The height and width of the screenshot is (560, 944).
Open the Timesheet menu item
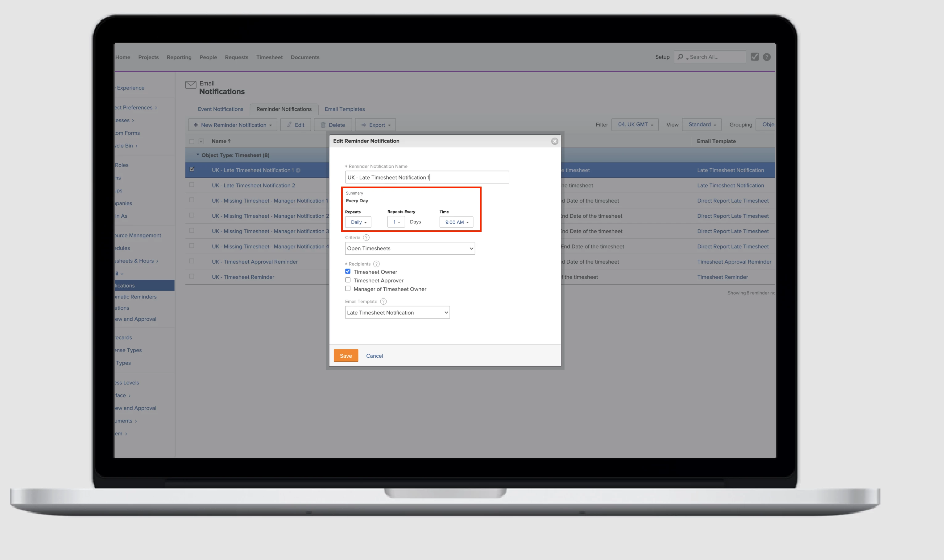[x=269, y=57]
